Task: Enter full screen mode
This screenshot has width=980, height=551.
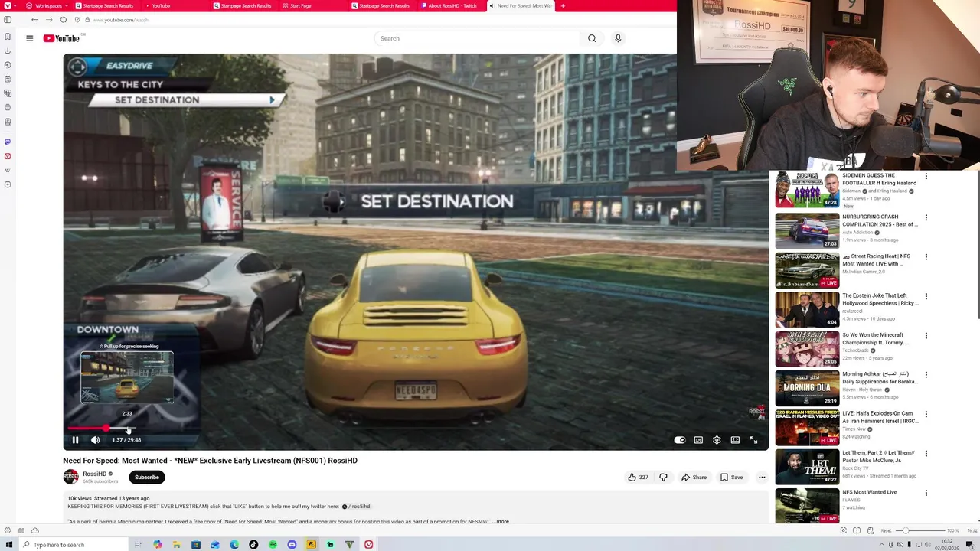Action: (x=753, y=440)
